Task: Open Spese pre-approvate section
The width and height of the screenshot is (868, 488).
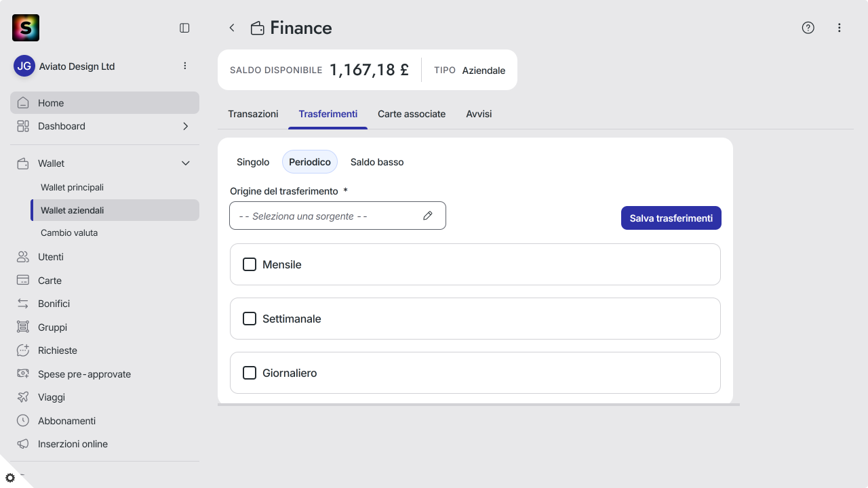Action: pyautogui.click(x=104, y=374)
